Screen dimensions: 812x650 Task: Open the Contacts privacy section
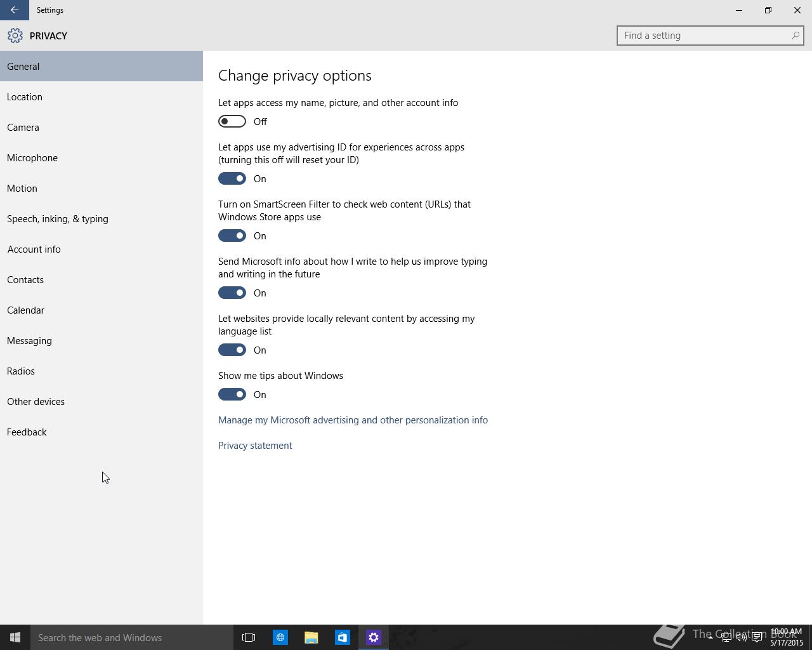click(101, 279)
